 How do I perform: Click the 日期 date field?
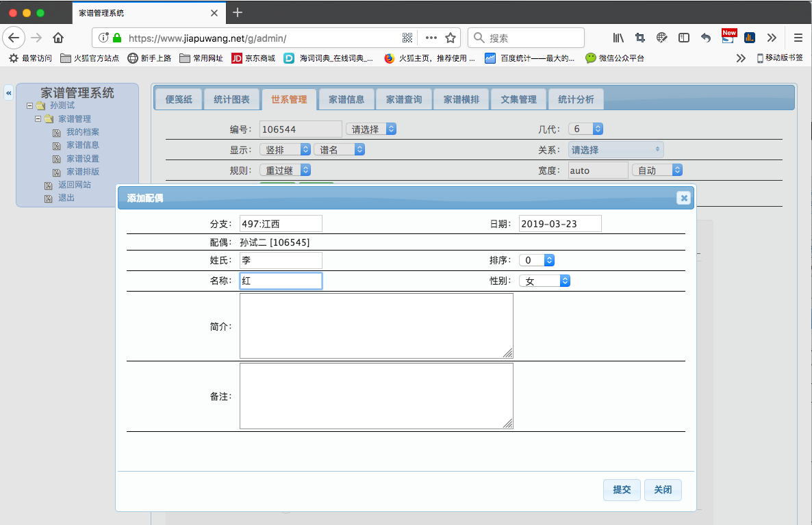click(560, 224)
